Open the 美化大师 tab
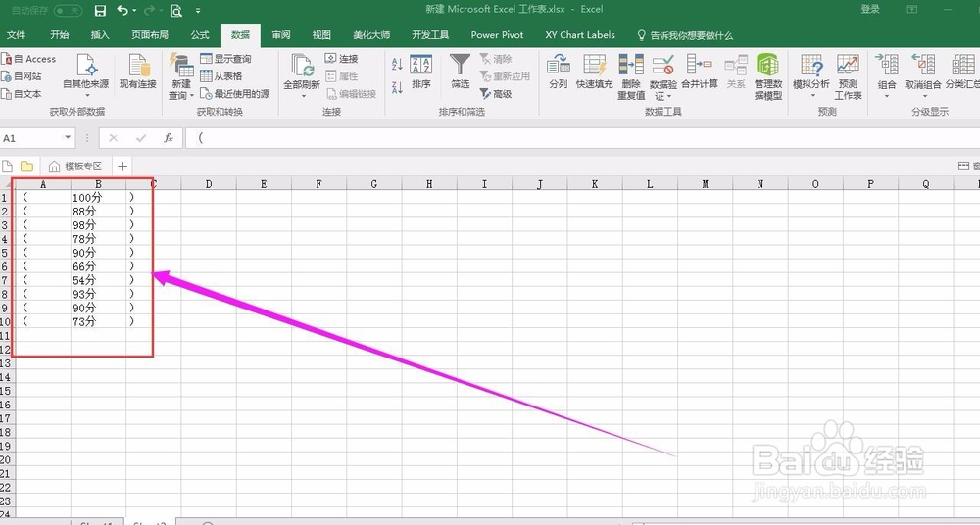This screenshot has width=980, height=525. (371, 35)
